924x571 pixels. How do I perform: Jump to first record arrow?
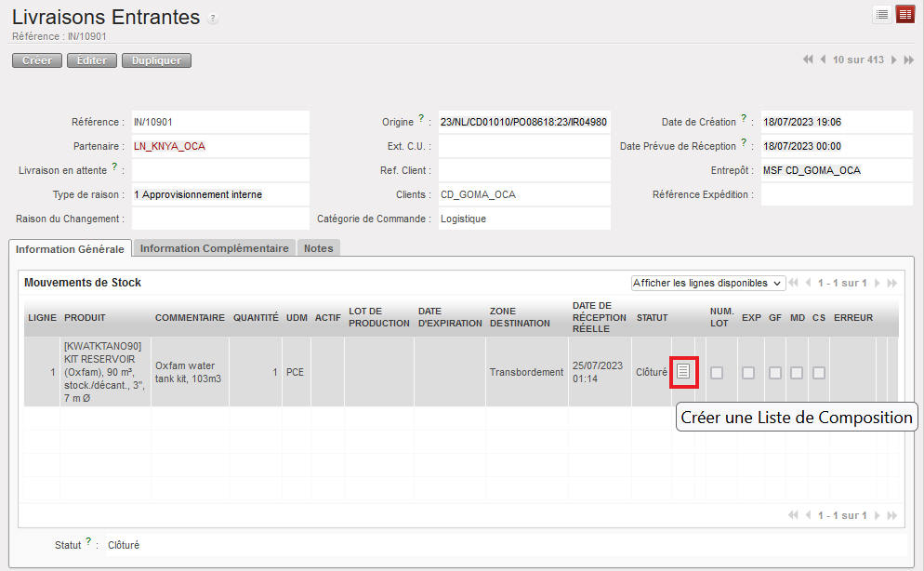(808, 60)
